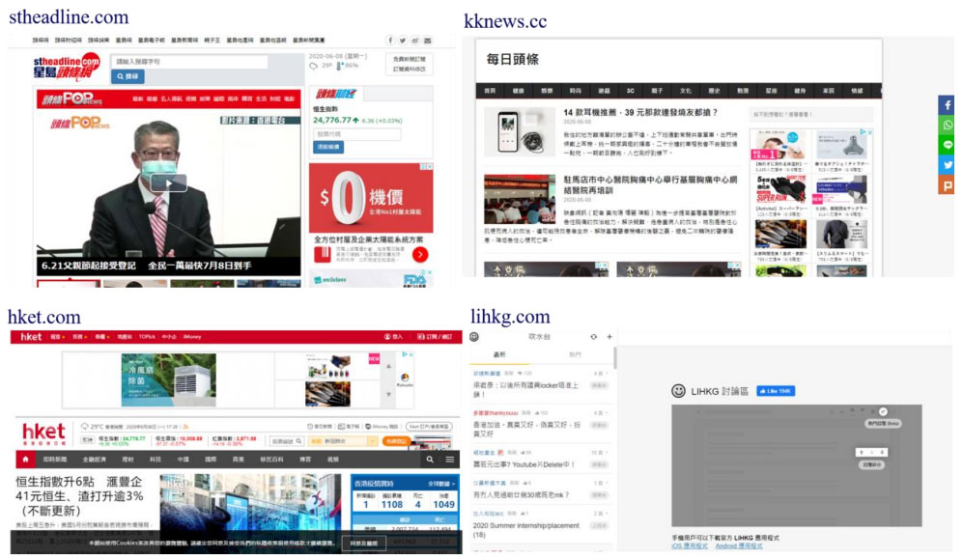Open kknews article 駐馬店市中心醫院 headline
This screenshot has width=964, height=560.
tap(650, 185)
